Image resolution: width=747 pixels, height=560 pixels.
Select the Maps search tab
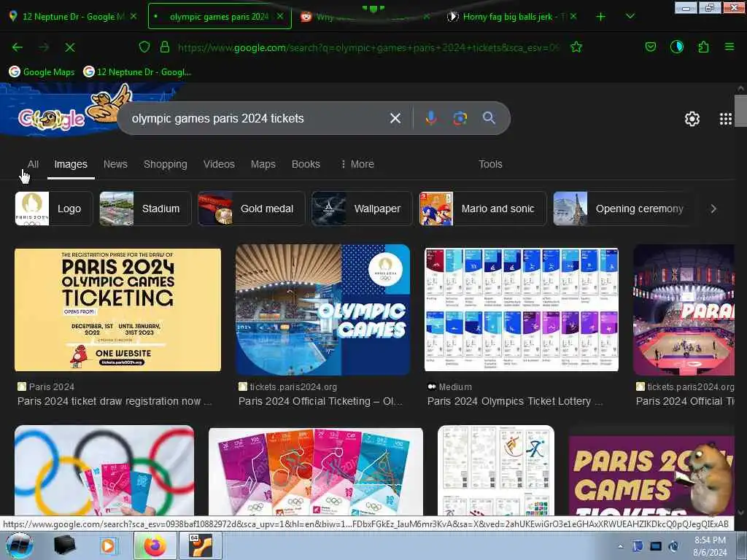point(263,164)
